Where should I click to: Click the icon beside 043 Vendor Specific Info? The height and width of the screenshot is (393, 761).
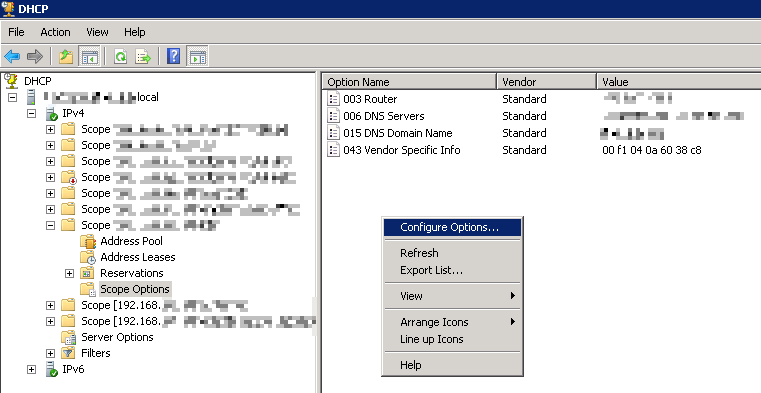click(x=333, y=150)
